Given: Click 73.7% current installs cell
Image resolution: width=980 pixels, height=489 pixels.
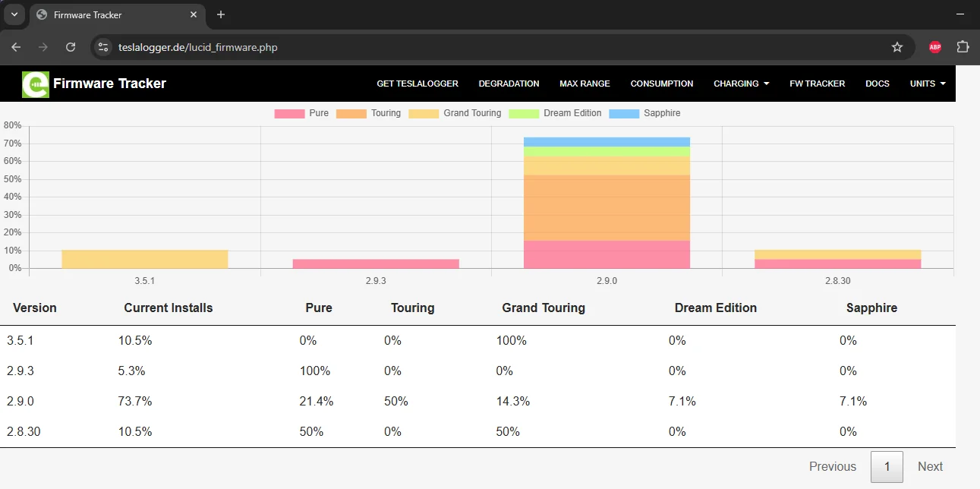Looking at the screenshot, I should point(135,402).
